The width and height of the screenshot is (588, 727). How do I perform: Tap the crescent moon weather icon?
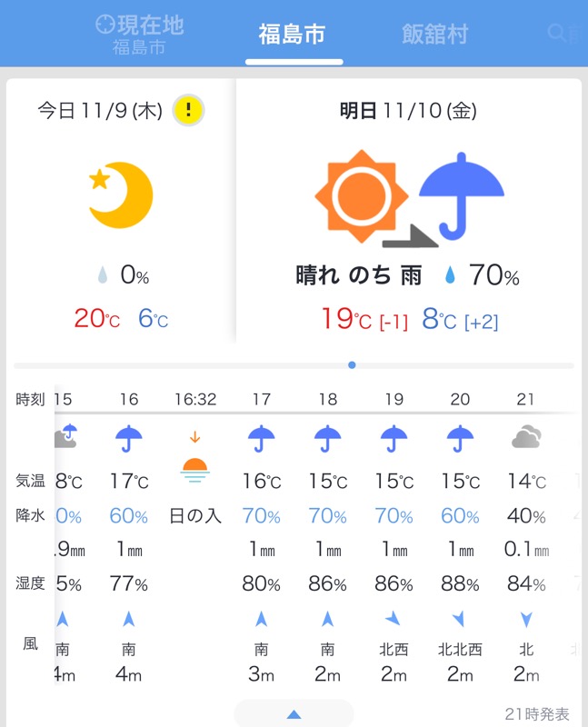[x=121, y=194]
